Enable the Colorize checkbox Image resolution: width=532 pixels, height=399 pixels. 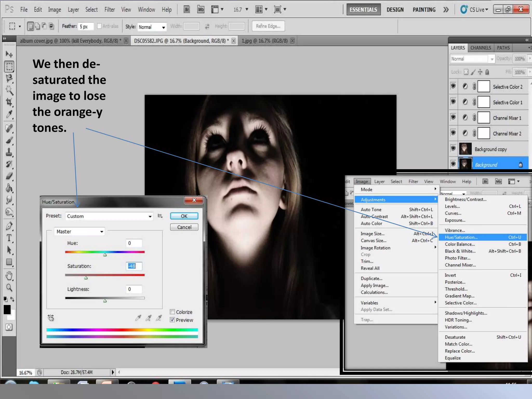click(172, 312)
